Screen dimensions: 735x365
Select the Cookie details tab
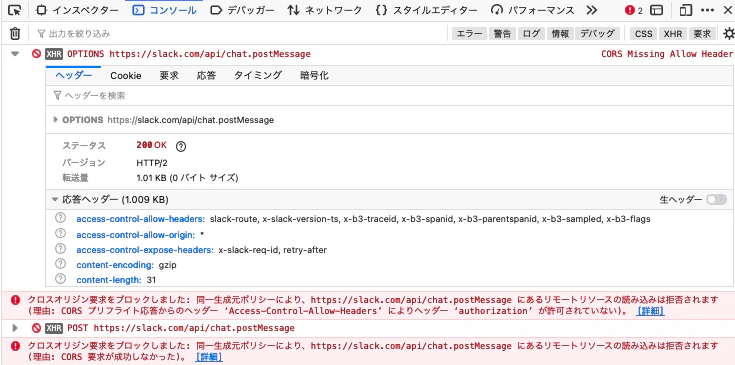[x=126, y=75]
